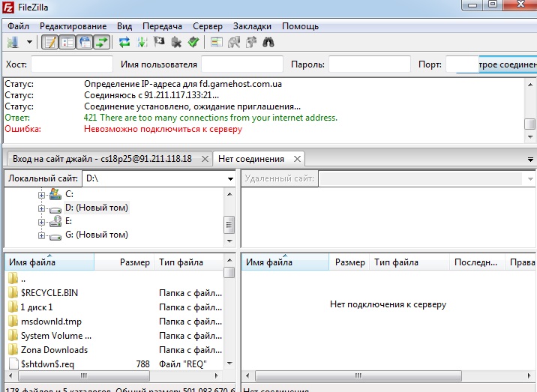Open the Локальный сайт path dropdown

click(x=230, y=178)
